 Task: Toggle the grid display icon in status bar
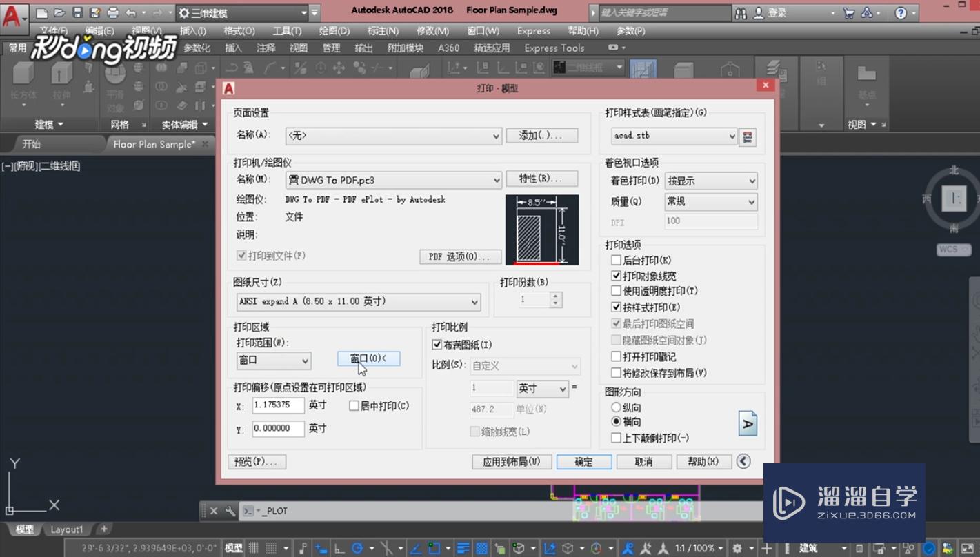pyautogui.click(x=254, y=548)
